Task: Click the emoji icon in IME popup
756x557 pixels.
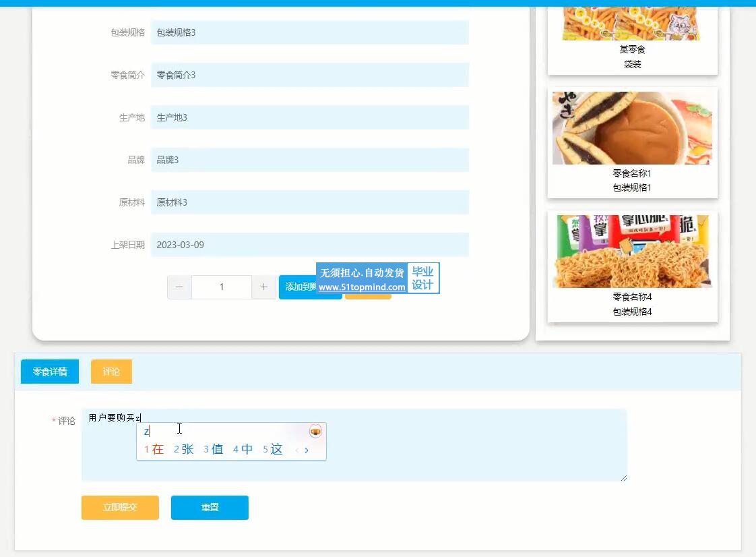Action: coord(315,432)
